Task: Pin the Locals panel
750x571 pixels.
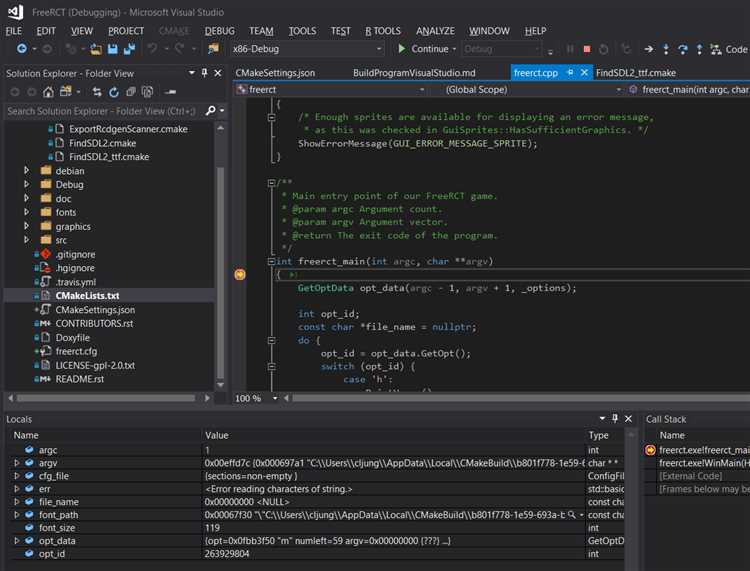Action: (615, 418)
